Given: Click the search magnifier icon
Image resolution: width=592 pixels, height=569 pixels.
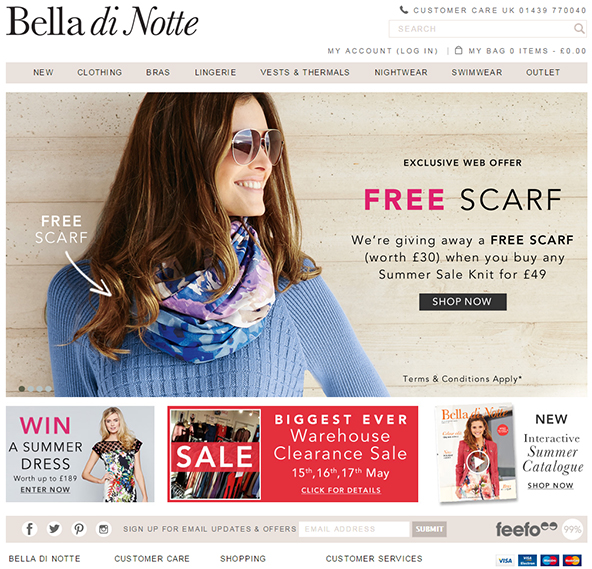Looking at the screenshot, I should (x=579, y=28).
